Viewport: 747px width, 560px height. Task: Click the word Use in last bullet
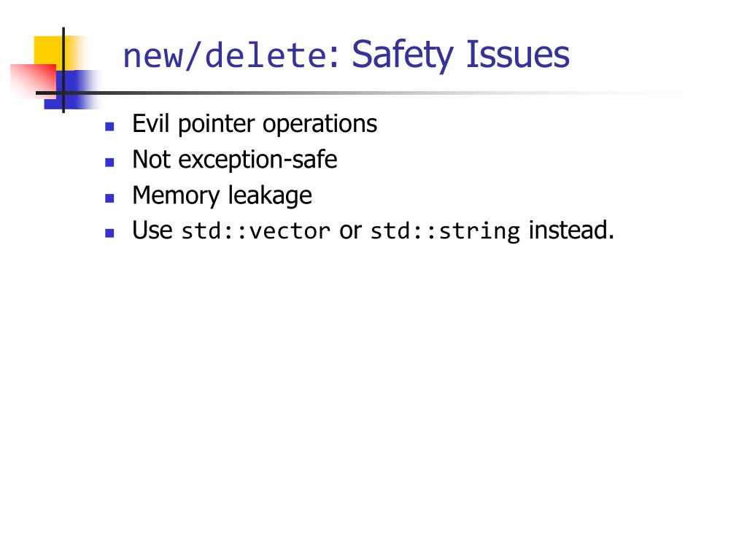pyautogui.click(x=152, y=231)
